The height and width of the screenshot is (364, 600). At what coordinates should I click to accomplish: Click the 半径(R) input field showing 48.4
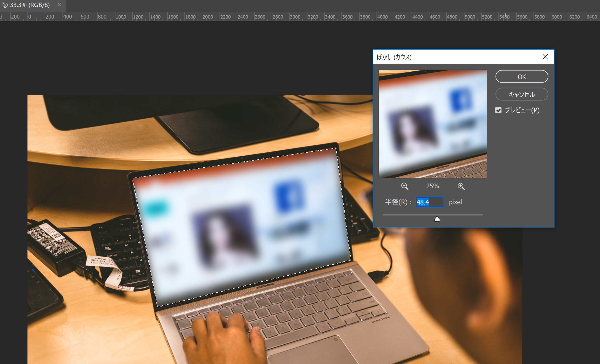(x=430, y=202)
